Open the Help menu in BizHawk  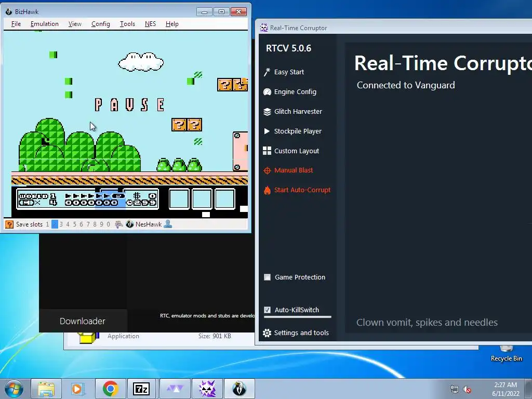pyautogui.click(x=172, y=24)
